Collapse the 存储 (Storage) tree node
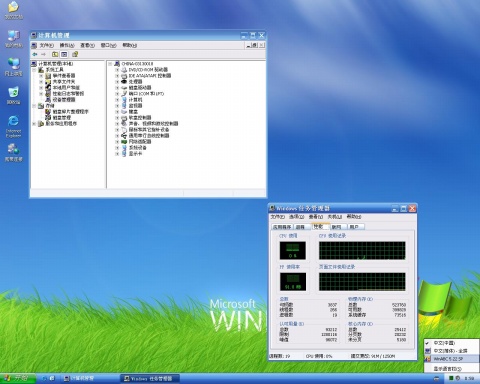480x384 pixels. (34, 106)
